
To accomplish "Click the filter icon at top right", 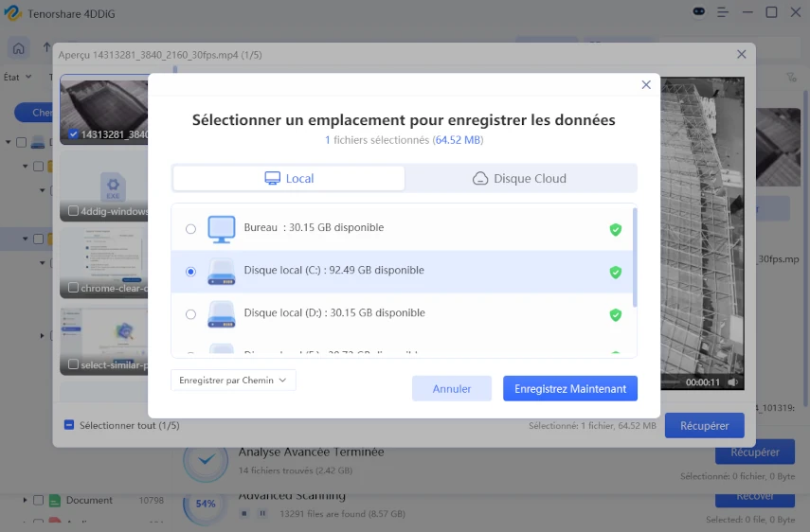I will click(x=791, y=78).
